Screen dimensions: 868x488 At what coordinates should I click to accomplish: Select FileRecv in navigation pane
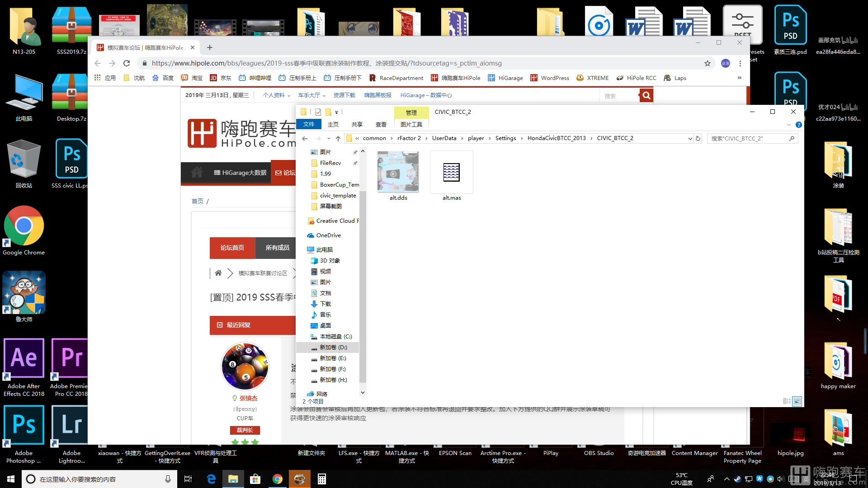tap(330, 163)
